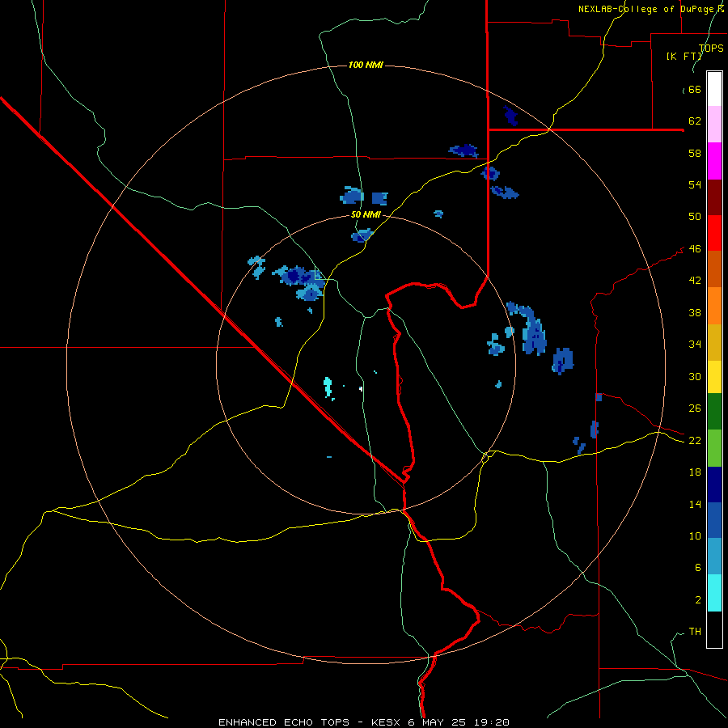The width and height of the screenshot is (728, 728).
Task: Click the legend value "6"
Action: click(x=697, y=568)
